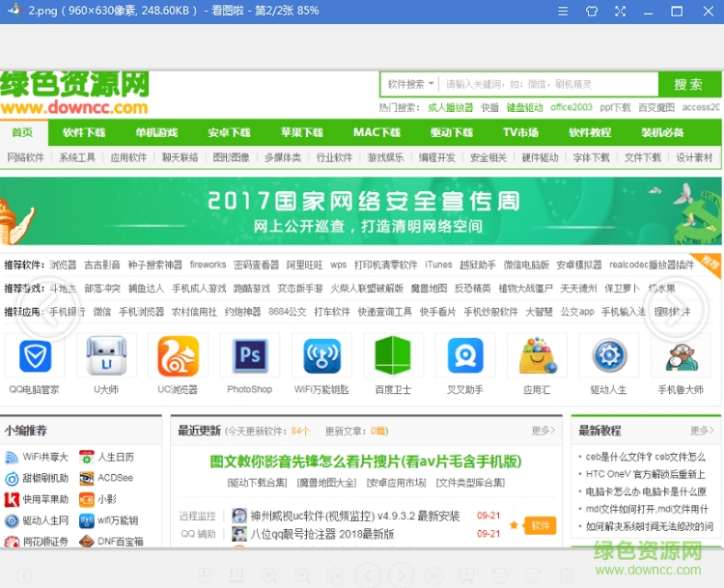Rotate the image clockwise
The image size is (724, 588).
click(x=532, y=575)
